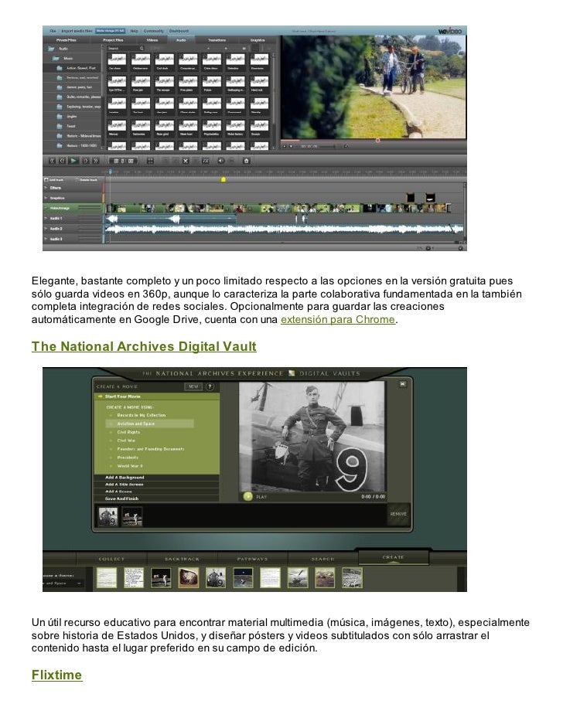This screenshot has height=728, width=563.
Task: Click the yellow marker on the timeline
Action: pyautogui.click(x=223, y=179)
